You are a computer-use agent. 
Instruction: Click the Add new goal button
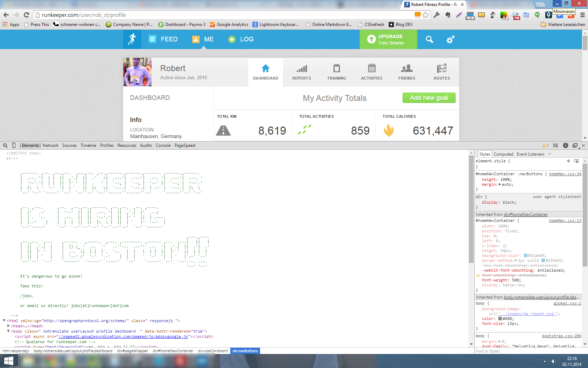(x=429, y=98)
